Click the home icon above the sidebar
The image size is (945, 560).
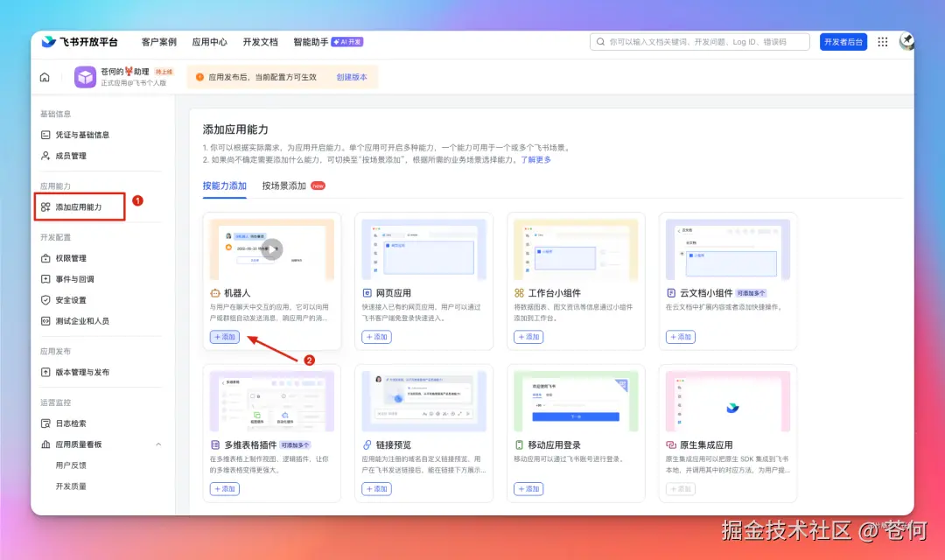coord(44,77)
